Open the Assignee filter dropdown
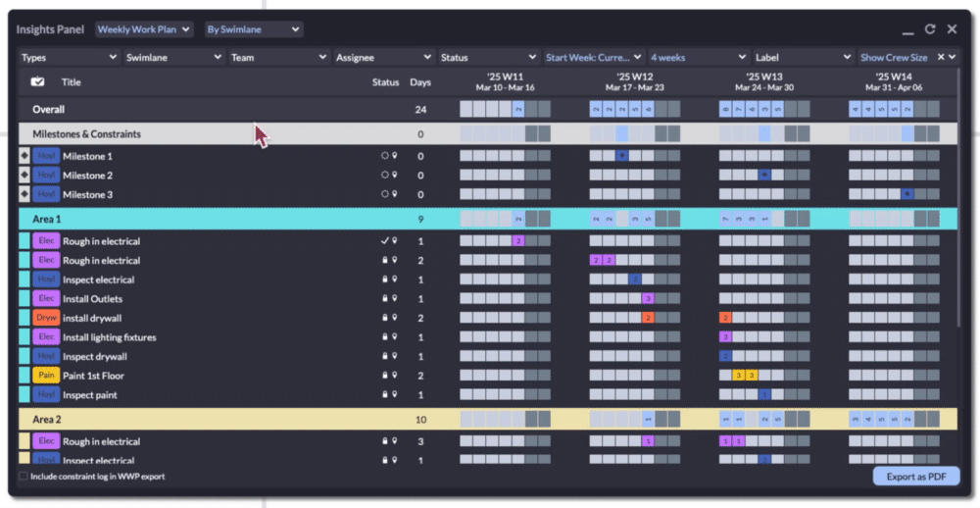This screenshot has height=508, width=980. coord(384,57)
